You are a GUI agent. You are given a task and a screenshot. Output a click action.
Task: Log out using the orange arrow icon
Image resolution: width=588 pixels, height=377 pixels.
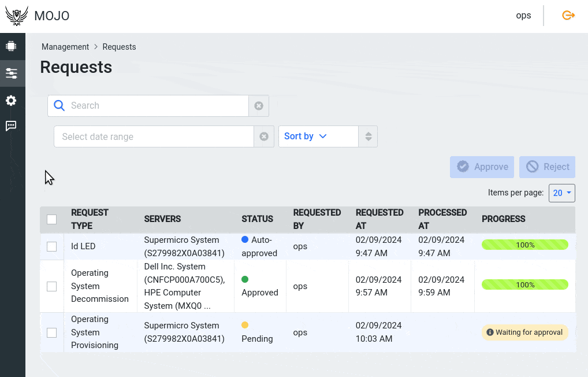point(568,15)
